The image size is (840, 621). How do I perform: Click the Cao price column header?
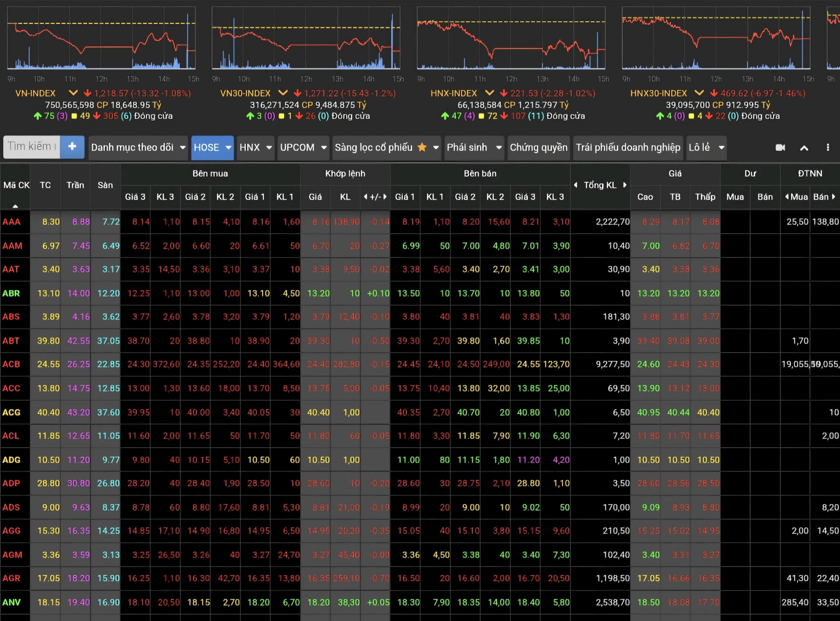[645, 197]
